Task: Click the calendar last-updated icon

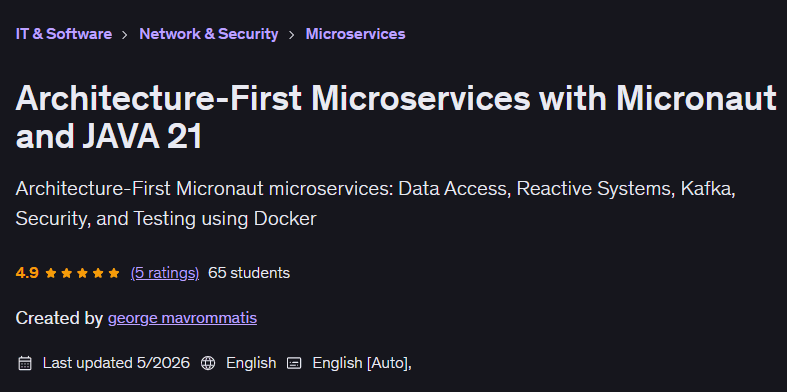Action: 25,363
